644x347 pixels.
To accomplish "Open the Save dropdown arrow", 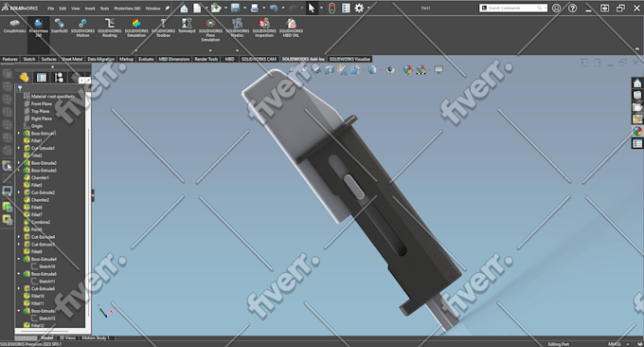I will click(244, 9).
